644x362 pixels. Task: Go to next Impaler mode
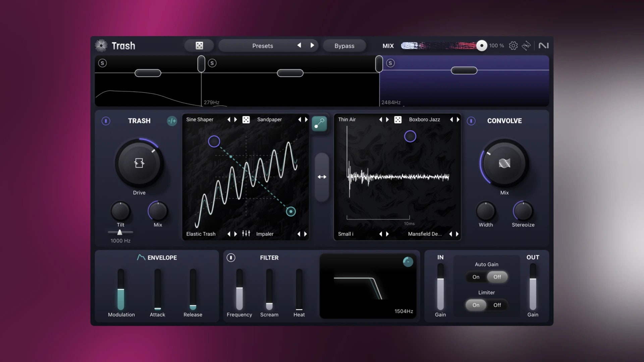[305, 234]
